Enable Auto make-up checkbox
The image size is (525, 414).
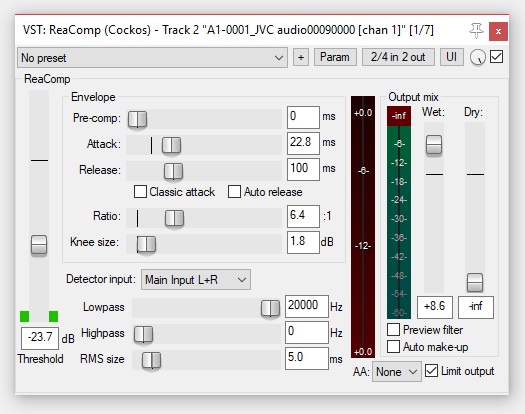pos(393,347)
